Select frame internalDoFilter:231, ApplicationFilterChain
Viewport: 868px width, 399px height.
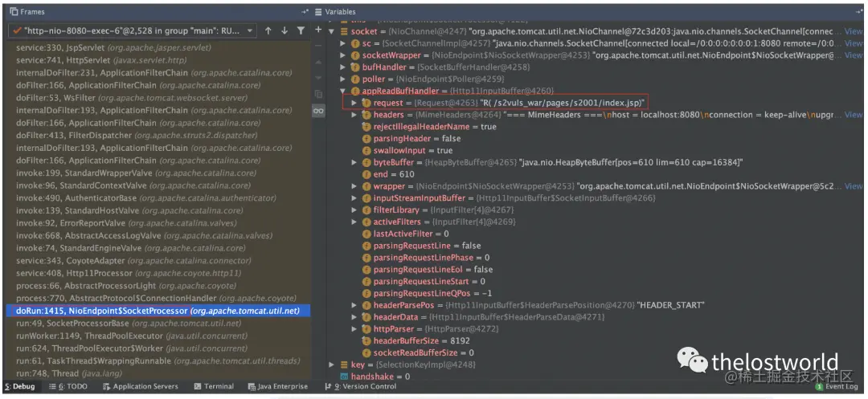click(158, 73)
